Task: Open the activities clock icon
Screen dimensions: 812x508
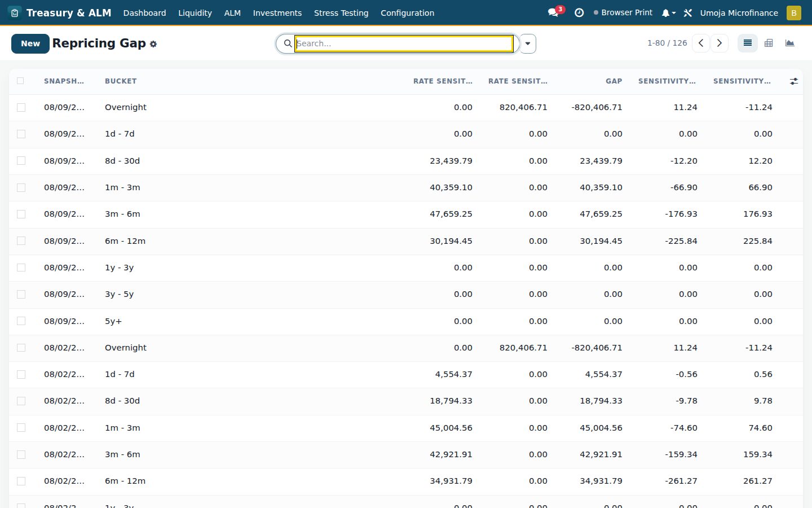Action: point(579,12)
